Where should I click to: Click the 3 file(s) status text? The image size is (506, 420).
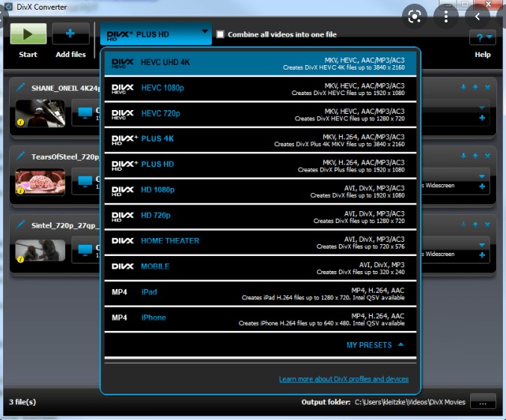click(x=22, y=402)
